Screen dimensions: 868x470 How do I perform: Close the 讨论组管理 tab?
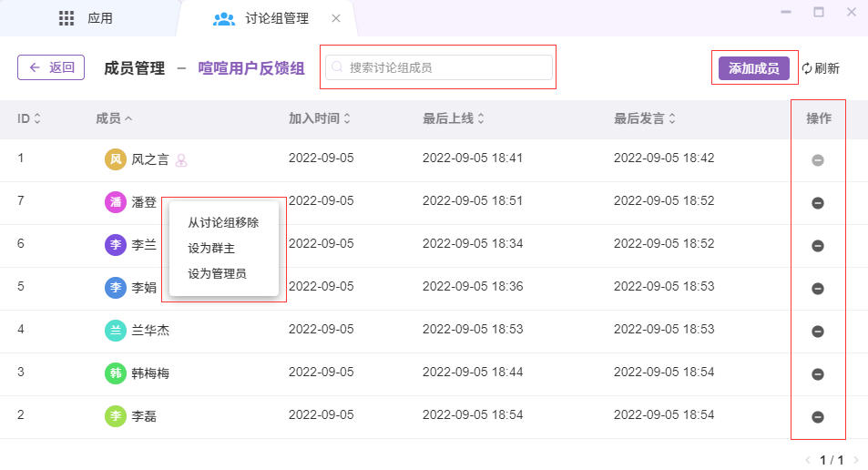(x=336, y=18)
